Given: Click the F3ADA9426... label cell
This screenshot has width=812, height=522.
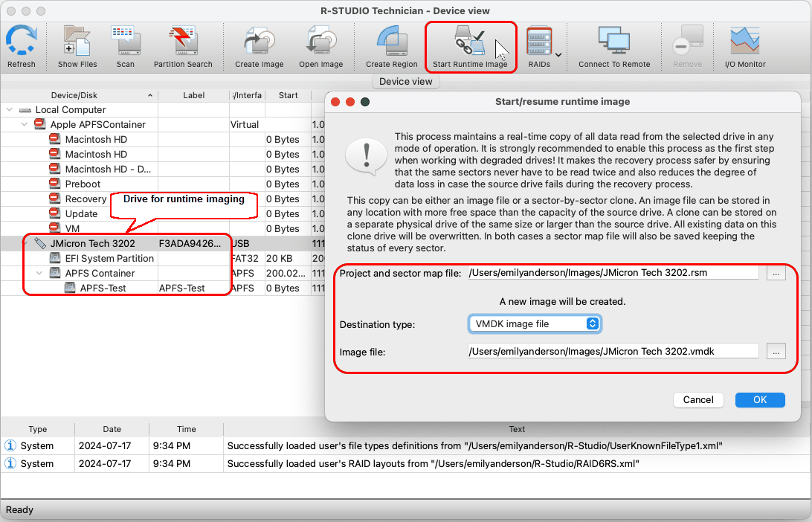Looking at the screenshot, I should pos(193,243).
